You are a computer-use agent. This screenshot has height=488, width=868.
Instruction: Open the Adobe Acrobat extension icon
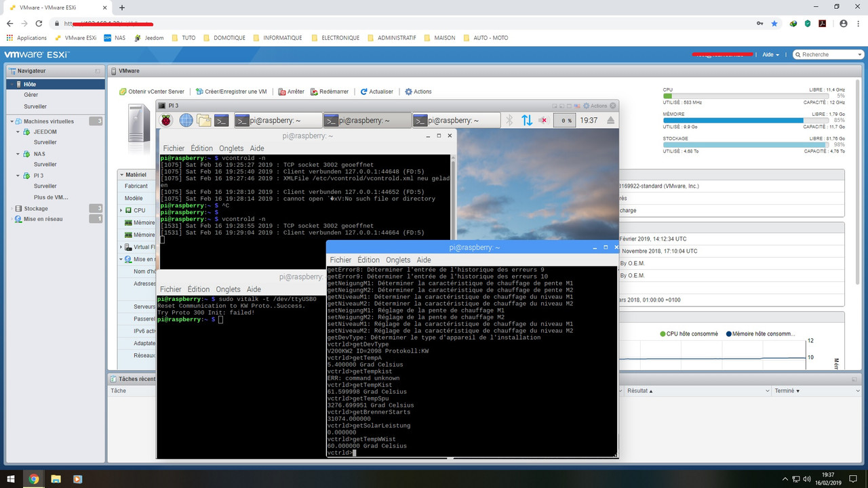(822, 23)
